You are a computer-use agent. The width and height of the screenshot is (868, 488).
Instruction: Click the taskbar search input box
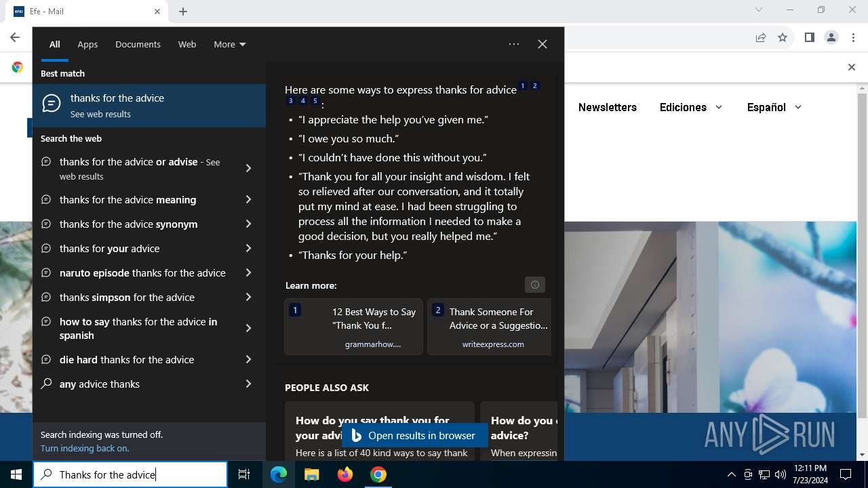(x=130, y=474)
